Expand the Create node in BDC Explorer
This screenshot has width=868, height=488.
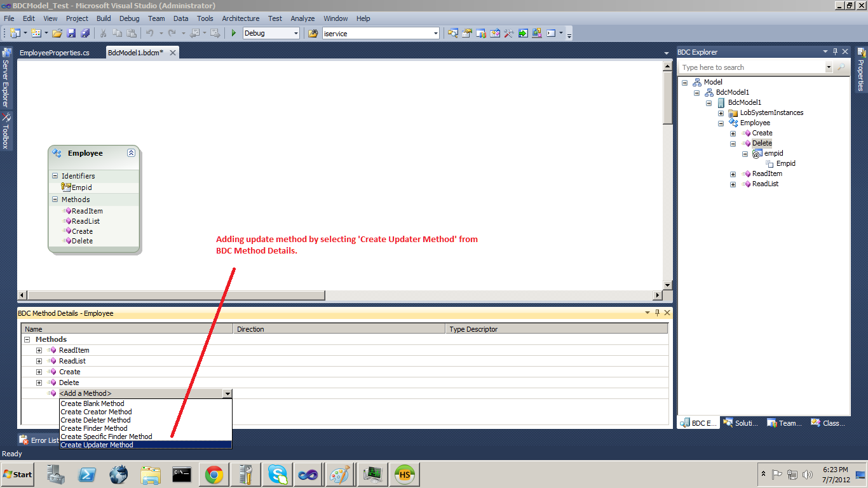(733, 133)
